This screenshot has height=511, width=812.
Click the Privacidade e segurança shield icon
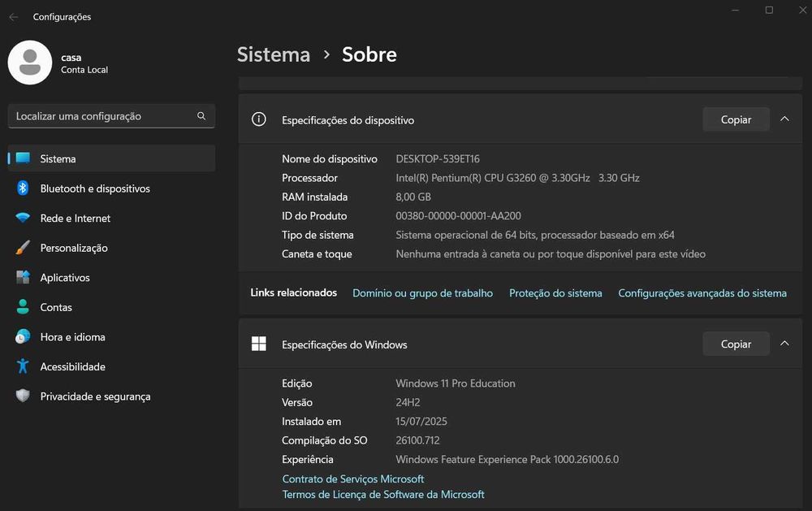click(x=23, y=396)
